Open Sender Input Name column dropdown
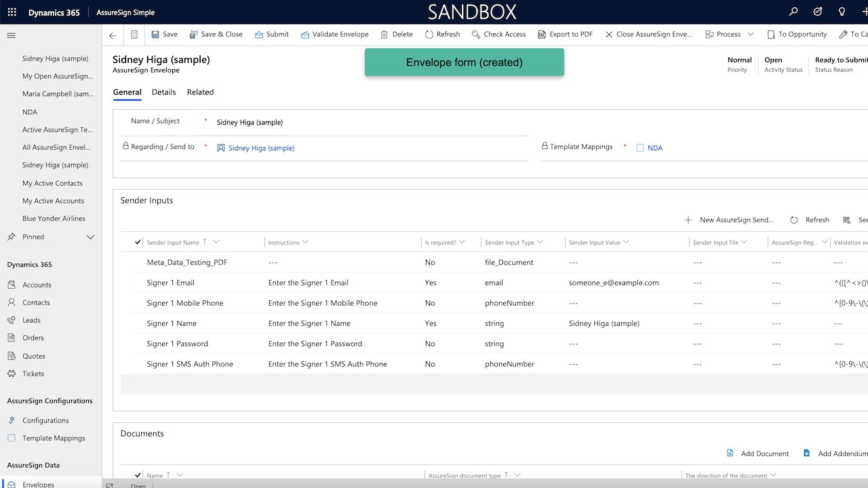868x488 pixels. tap(216, 242)
